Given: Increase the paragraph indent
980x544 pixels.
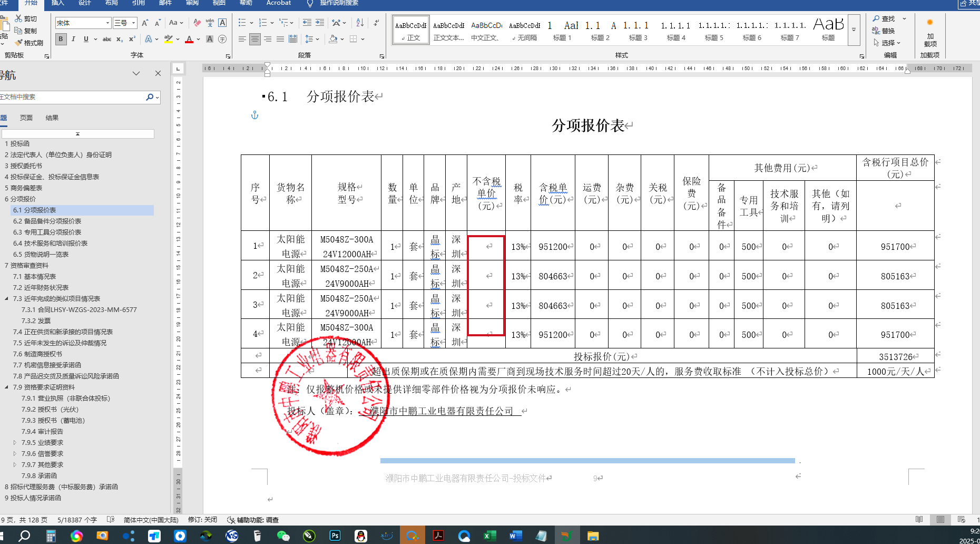Looking at the screenshot, I should point(320,23).
